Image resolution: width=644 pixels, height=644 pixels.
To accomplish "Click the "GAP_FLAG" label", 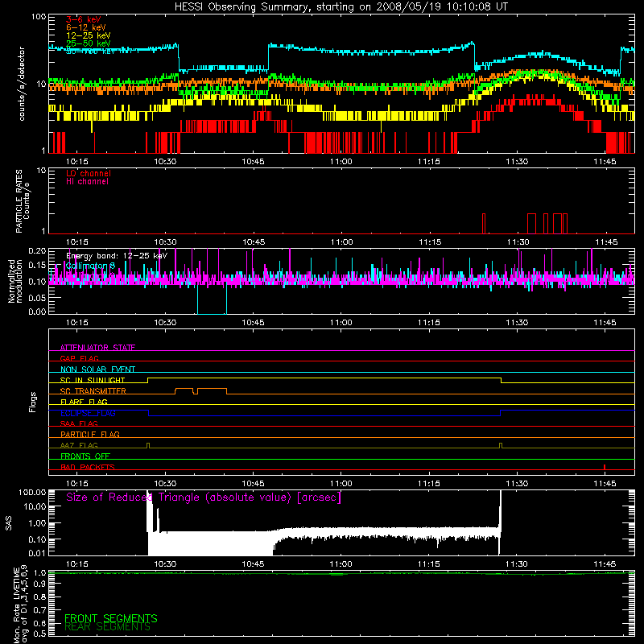I will click(x=79, y=358).
